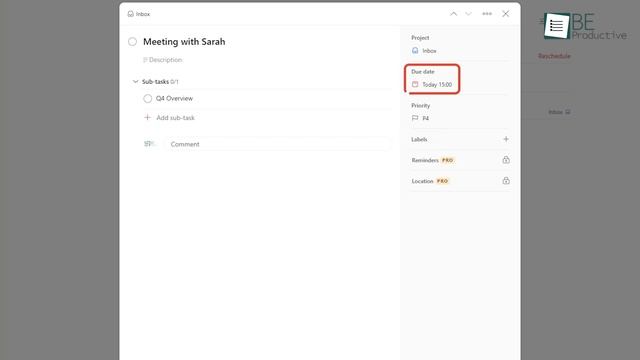Click the Inbox project icon
Screen dimensions: 640x360
coord(415,50)
